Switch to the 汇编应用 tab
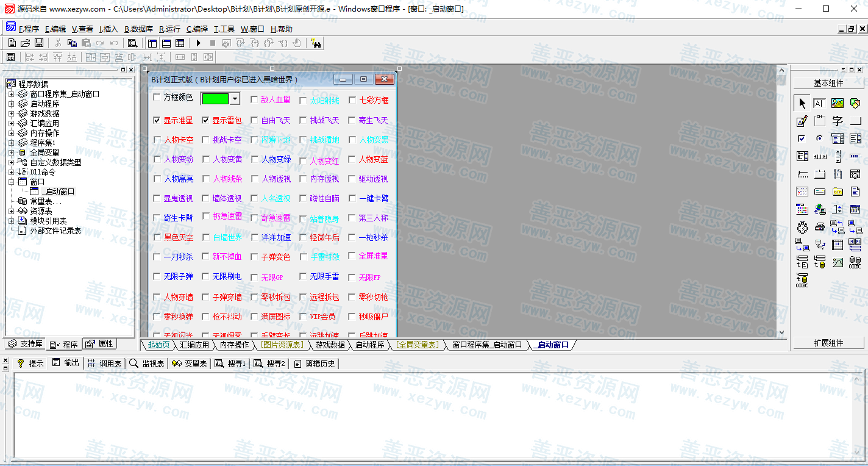Viewport: 868px width, 466px height. coord(194,345)
